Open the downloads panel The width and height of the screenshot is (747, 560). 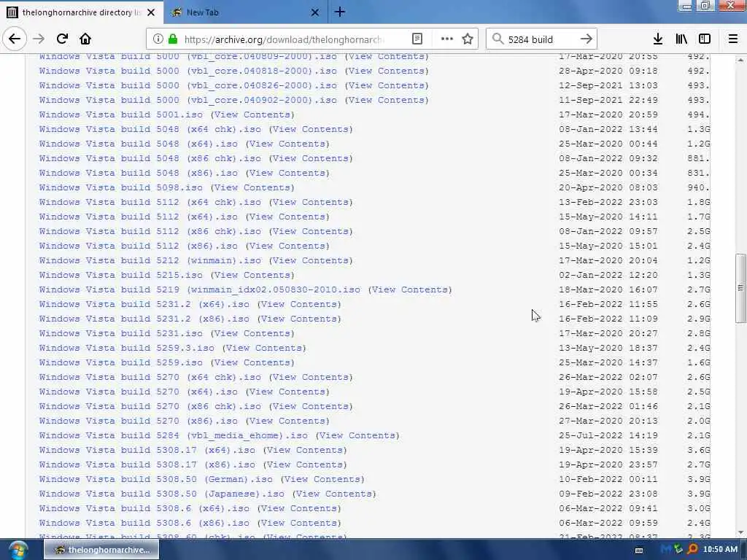click(x=658, y=39)
